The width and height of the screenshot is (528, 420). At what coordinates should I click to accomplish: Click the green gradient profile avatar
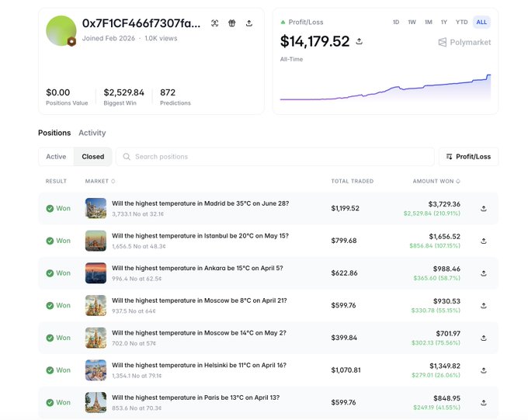(x=61, y=30)
